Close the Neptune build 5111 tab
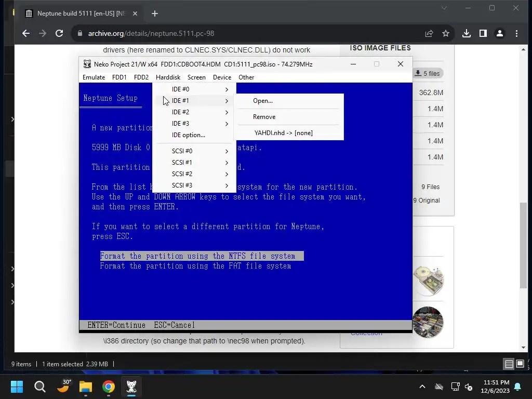532x399 pixels. pos(135,14)
